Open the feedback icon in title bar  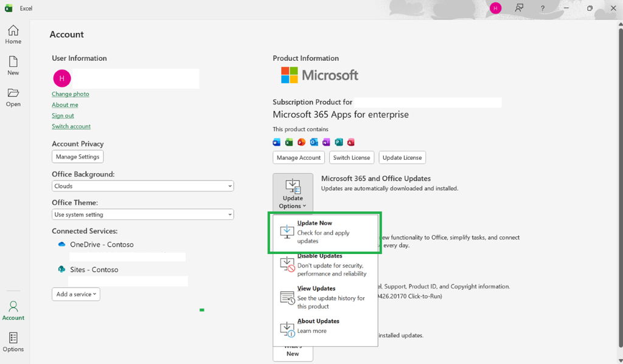(519, 8)
